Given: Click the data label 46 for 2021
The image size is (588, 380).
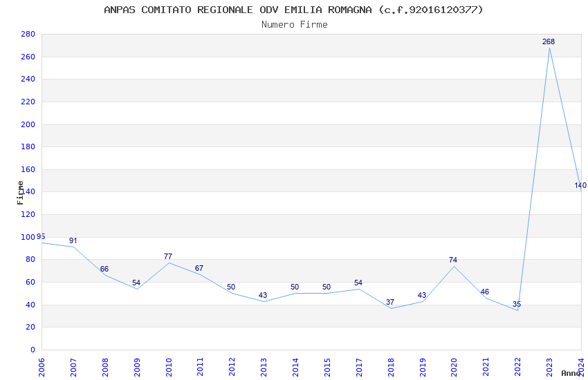Looking at the screenshot, I should point(484,292).
